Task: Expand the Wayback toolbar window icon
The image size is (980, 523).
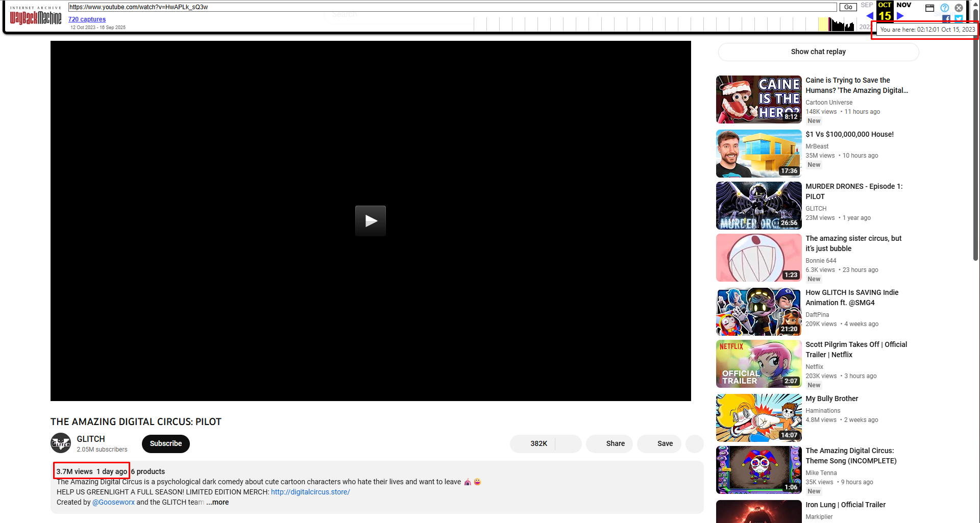Action: (930, 8)
